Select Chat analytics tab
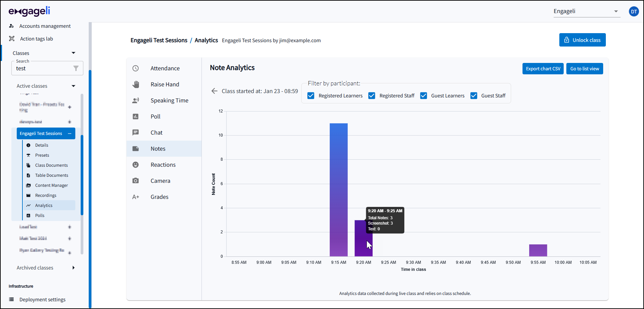This screenshot has width=644, height=309. point(164,133)
